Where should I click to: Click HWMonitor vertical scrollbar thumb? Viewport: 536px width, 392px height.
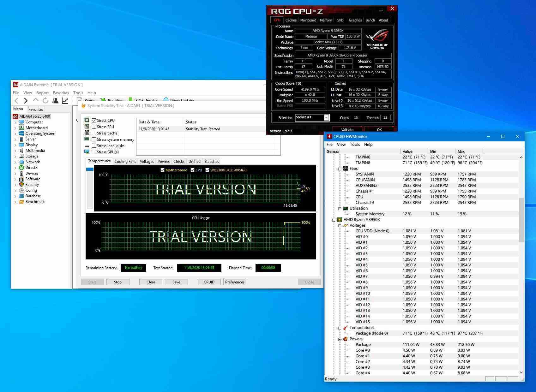(x=521, y=220)
